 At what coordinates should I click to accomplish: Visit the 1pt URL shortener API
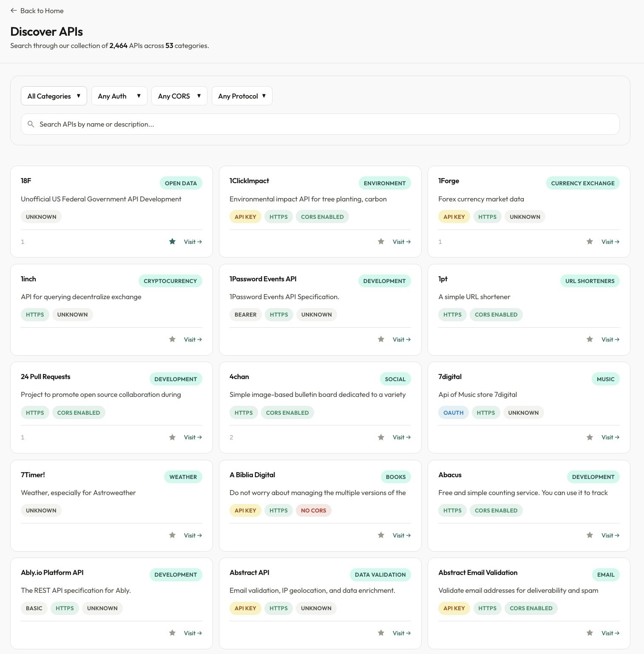(x=610, y=340)
